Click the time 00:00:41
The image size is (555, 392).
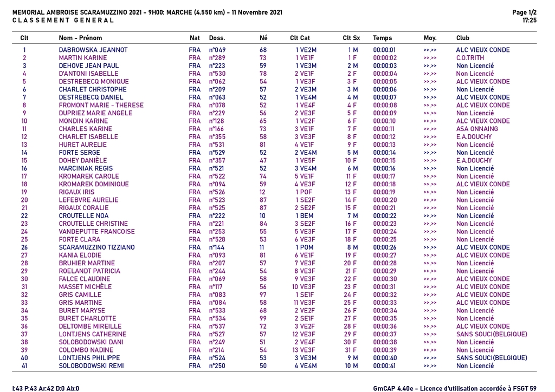tap(385, 366)
